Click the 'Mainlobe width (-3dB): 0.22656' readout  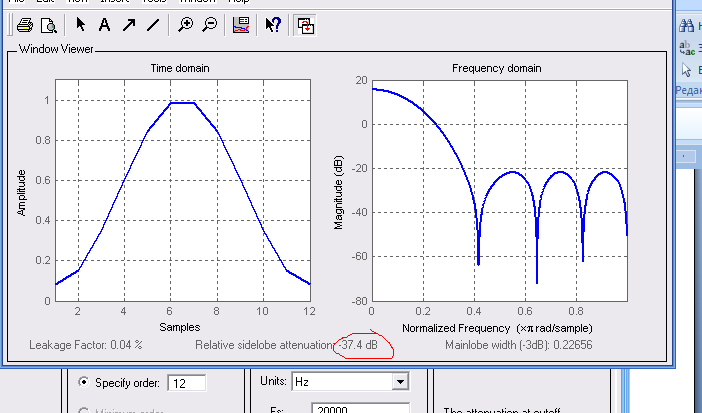point(518,345)
